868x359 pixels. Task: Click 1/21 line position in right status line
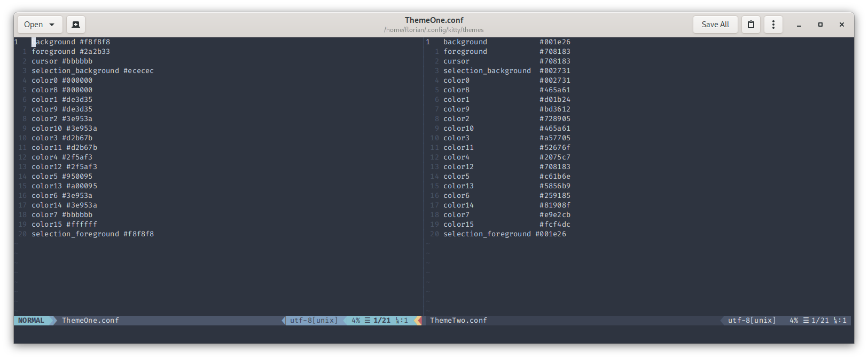820,321
